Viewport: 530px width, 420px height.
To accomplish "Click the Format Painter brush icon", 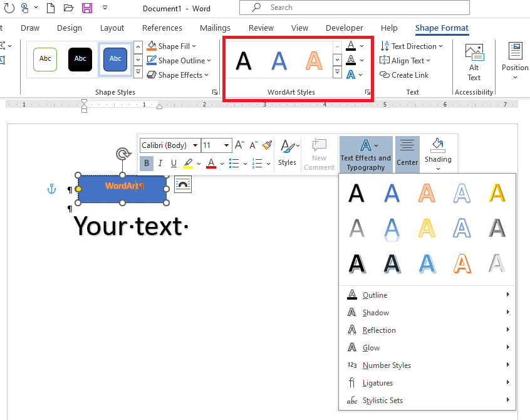I will 268,145.
